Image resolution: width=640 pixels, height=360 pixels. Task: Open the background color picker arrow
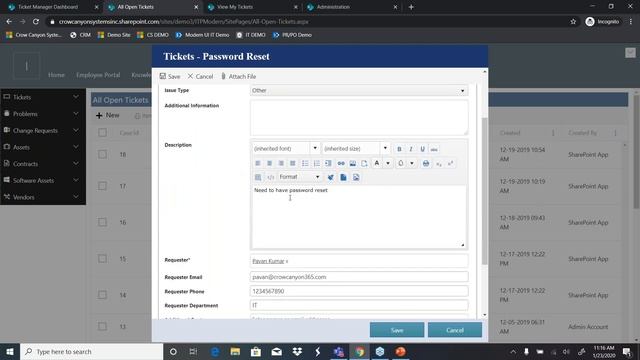point(412,163)
